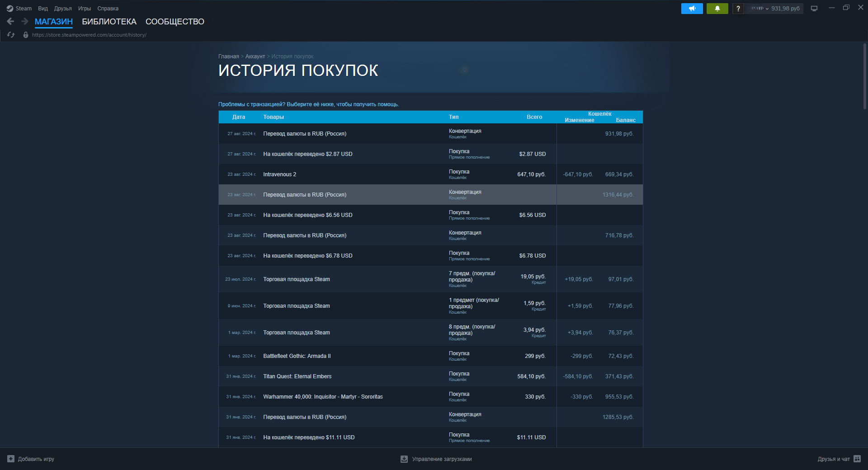The image size is (868, 470).
Task: Click the Изменение column header
Action: click(580, 120)
